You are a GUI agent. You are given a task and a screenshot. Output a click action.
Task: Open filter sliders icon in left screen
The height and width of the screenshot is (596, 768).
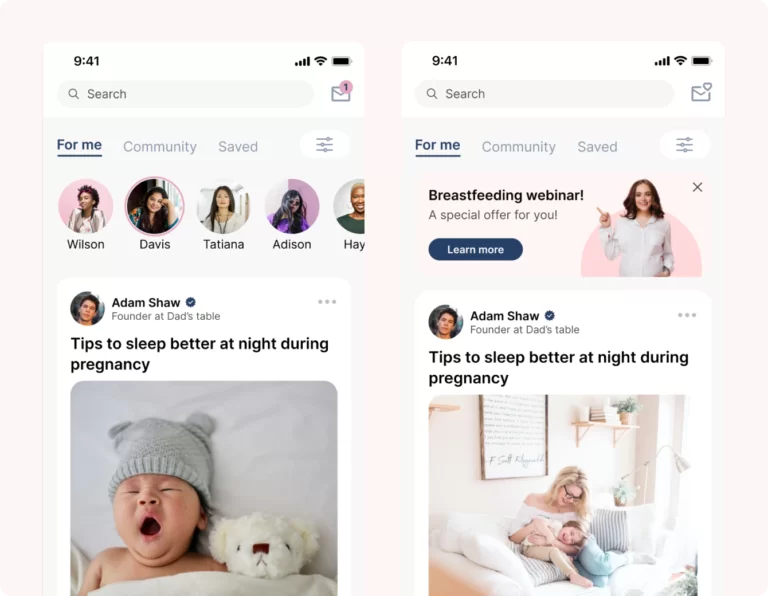pos(325,144)
